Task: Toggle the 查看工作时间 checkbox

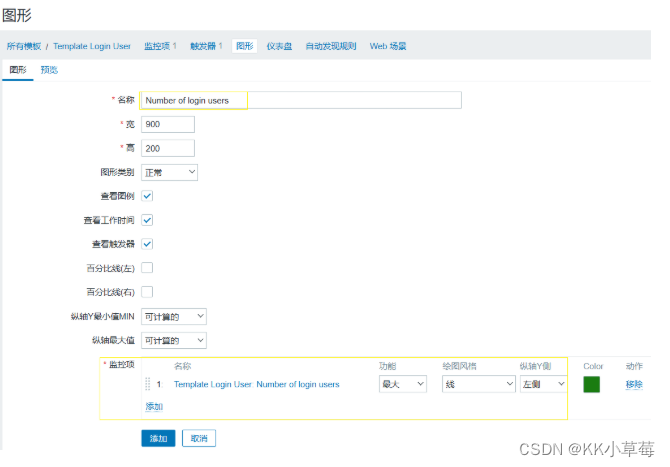Action: (x=147, y=220)
